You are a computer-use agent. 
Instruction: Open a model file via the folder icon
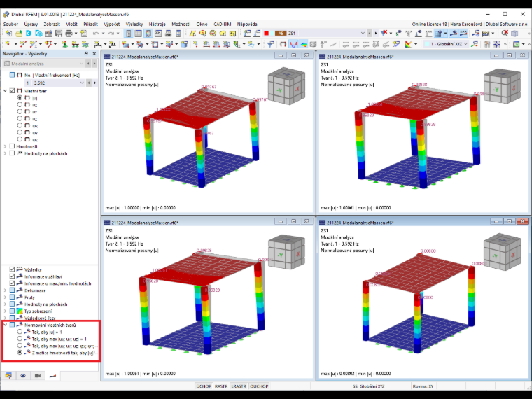[x=19, y=34]
